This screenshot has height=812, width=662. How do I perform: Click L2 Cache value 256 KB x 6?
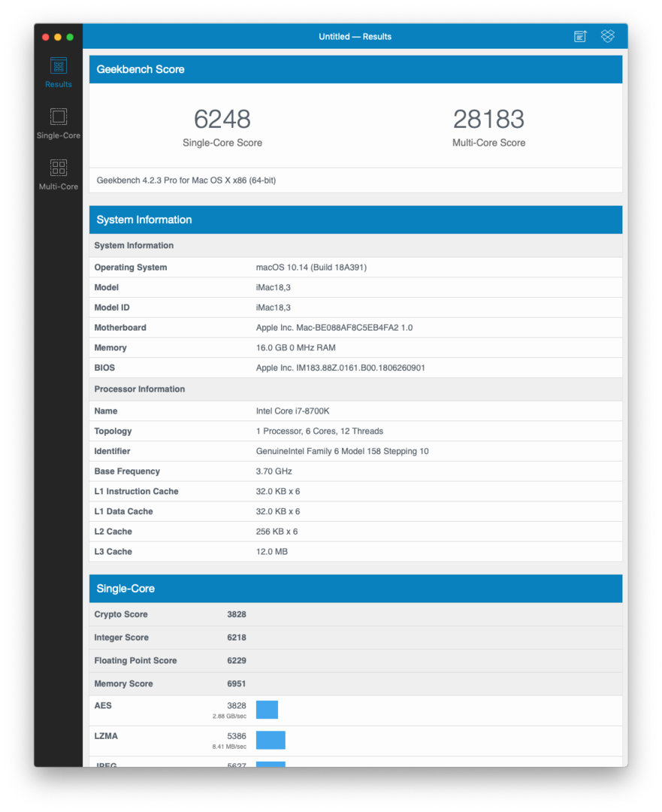click(x=277, y=532)
